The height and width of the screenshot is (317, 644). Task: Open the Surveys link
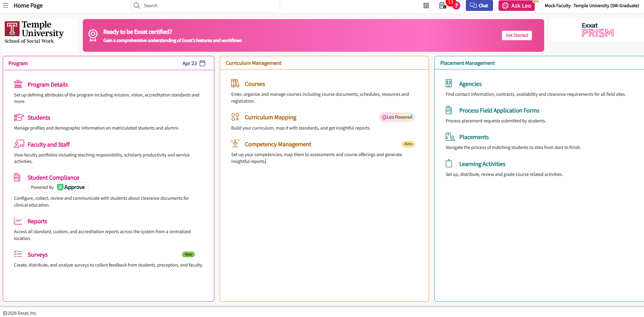37,255
